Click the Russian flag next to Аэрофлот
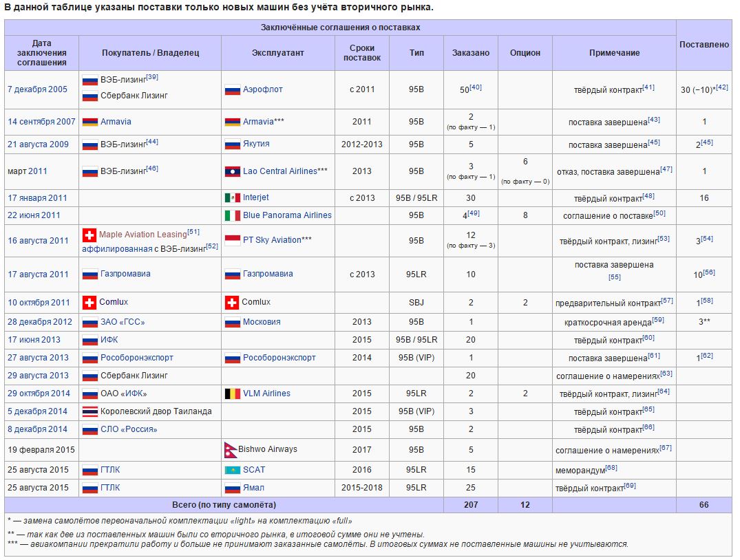 (x=232, y=89)
